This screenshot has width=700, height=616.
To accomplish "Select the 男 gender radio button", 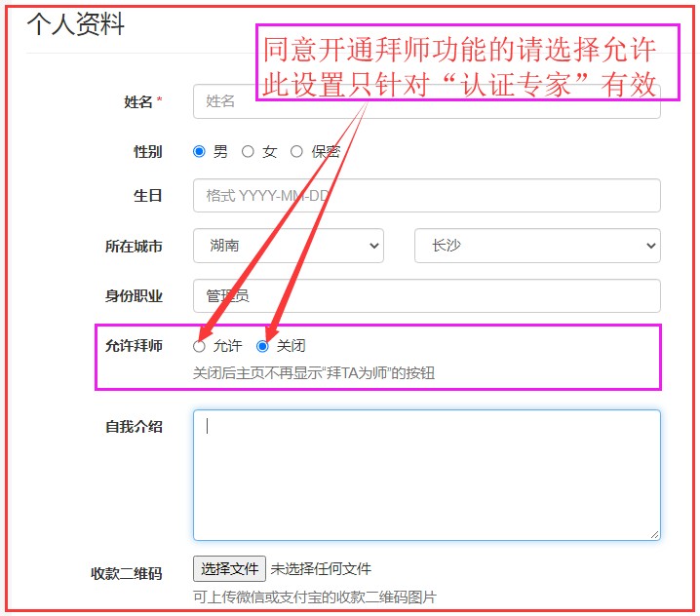I will [x=199, y=152].
